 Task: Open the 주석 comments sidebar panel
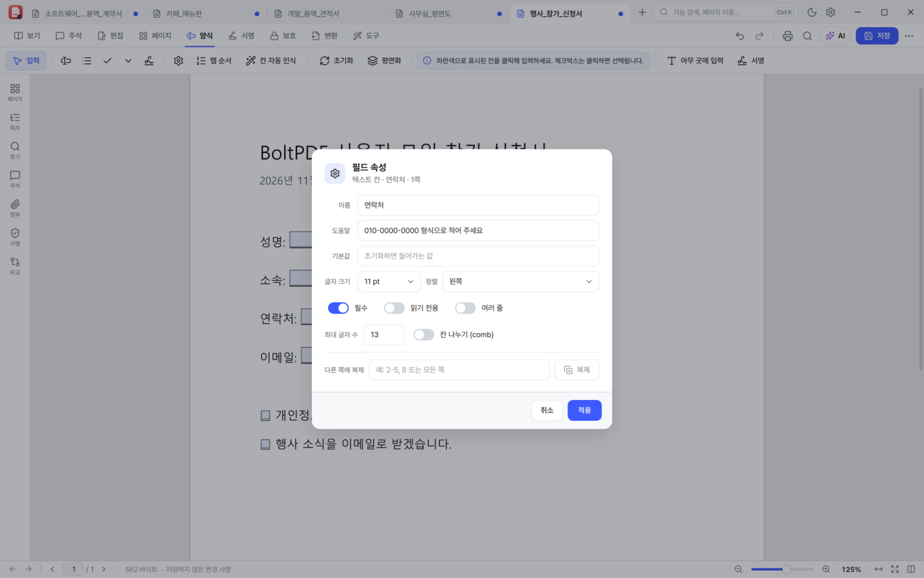coord(15,179)
